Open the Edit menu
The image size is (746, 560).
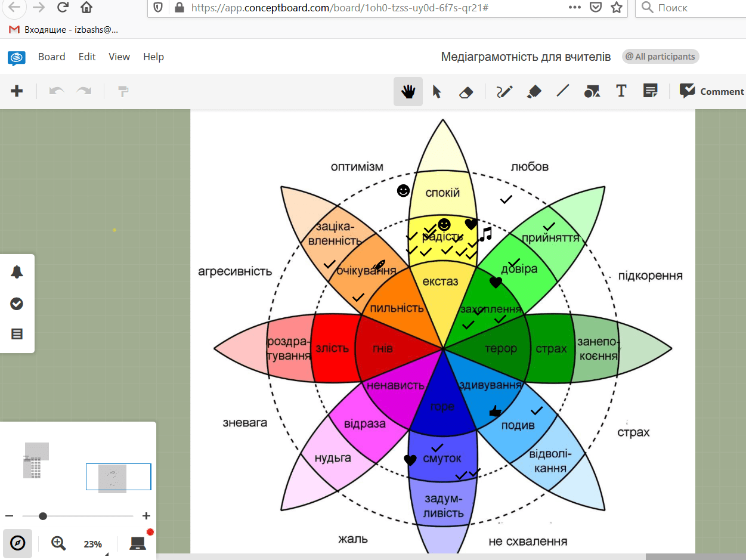[87, 57]
